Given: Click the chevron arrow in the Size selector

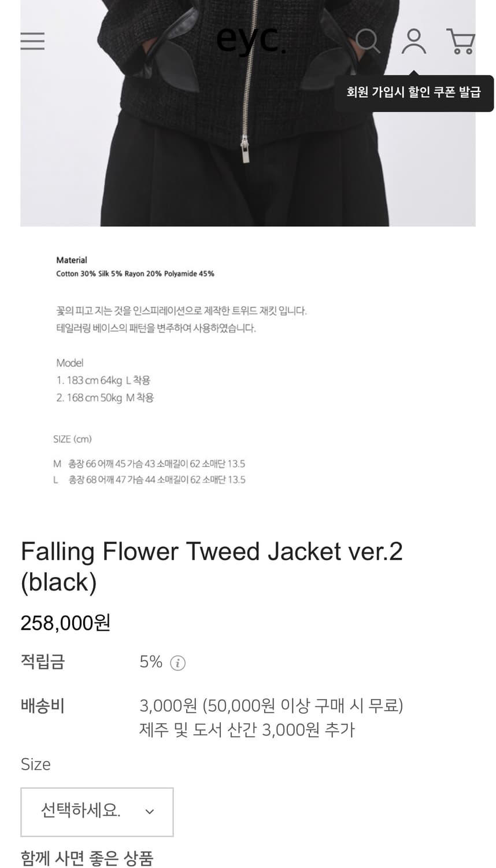Looking at the screenshot, I should click(150, 812).
